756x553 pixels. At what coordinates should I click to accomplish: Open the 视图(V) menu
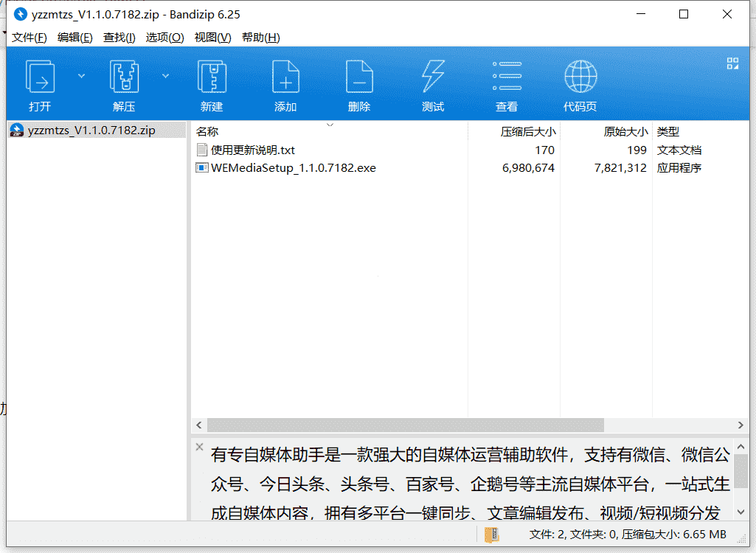pos(212,38)
